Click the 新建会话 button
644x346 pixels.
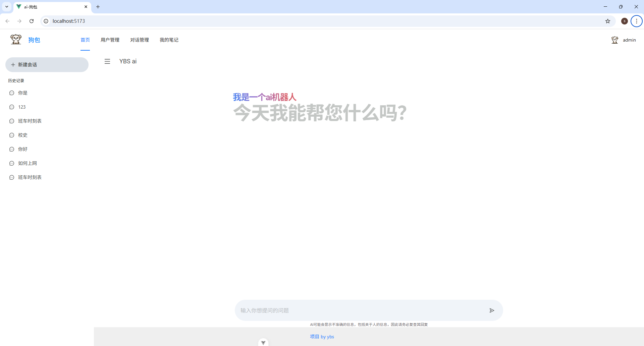[47, 64]
